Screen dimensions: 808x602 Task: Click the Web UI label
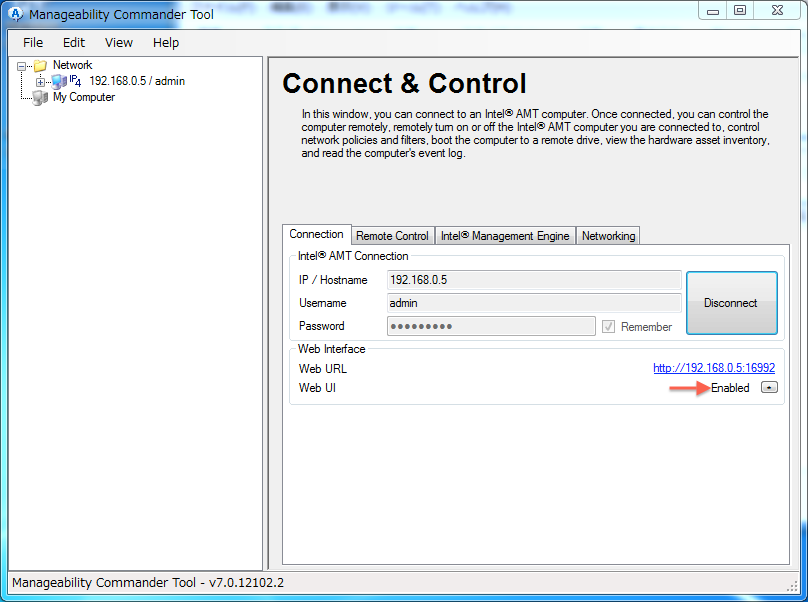pyautogui.click(x=317, y=388)
